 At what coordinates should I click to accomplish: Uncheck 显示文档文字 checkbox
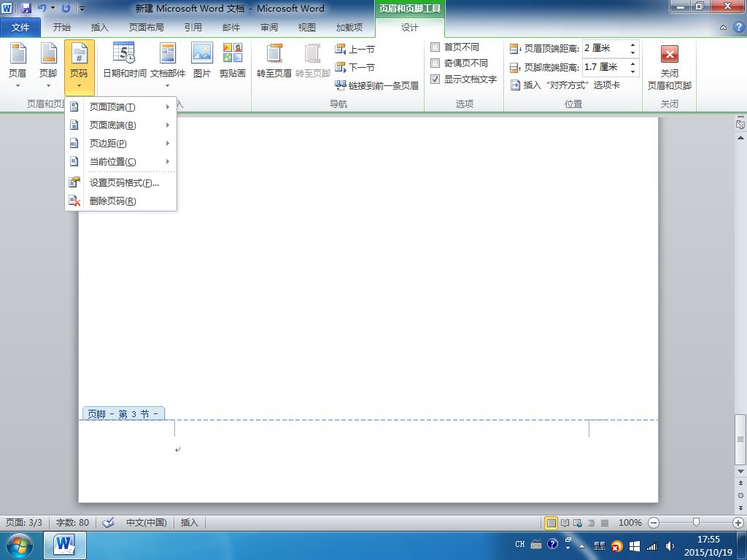click(x=435, y=79)
